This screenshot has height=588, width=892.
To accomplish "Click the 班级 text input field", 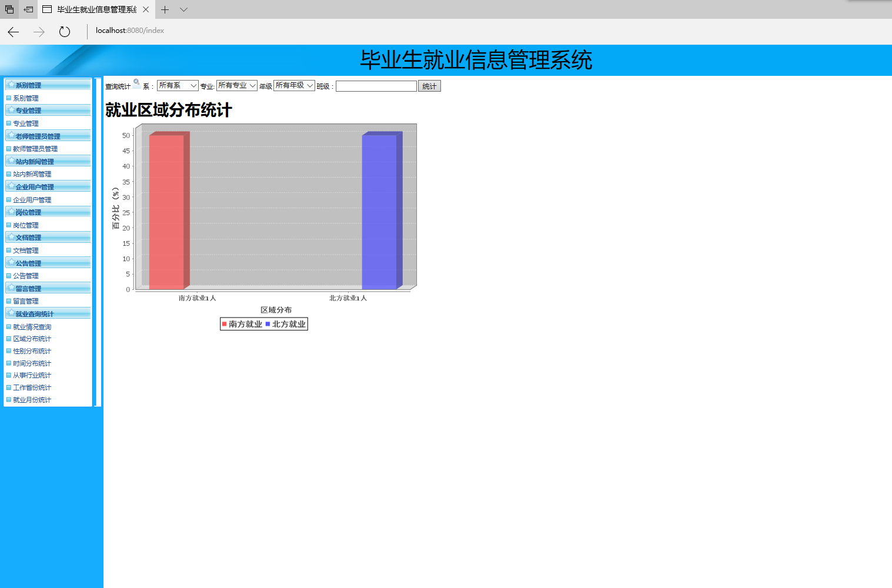I will coord(376,86).
